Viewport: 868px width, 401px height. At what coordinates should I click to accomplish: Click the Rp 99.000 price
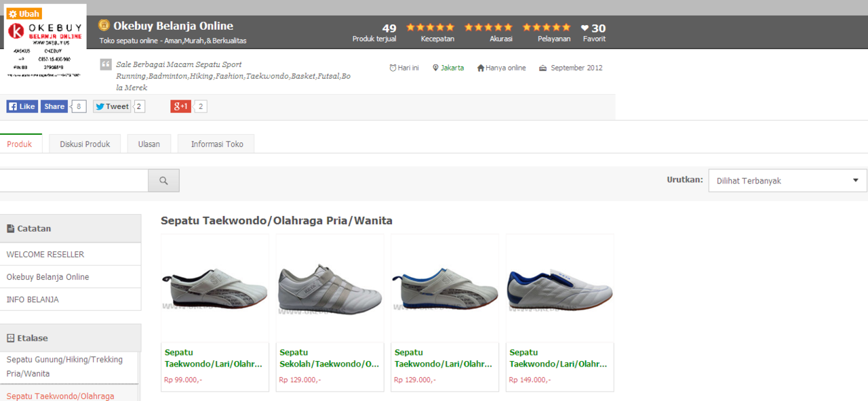click(x=183, y=380)
